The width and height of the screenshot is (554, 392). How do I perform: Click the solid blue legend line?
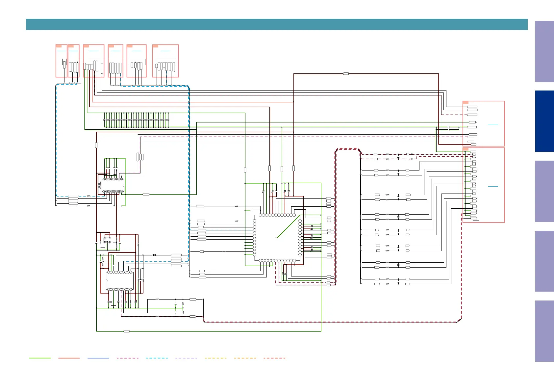(x=98, y=358)
